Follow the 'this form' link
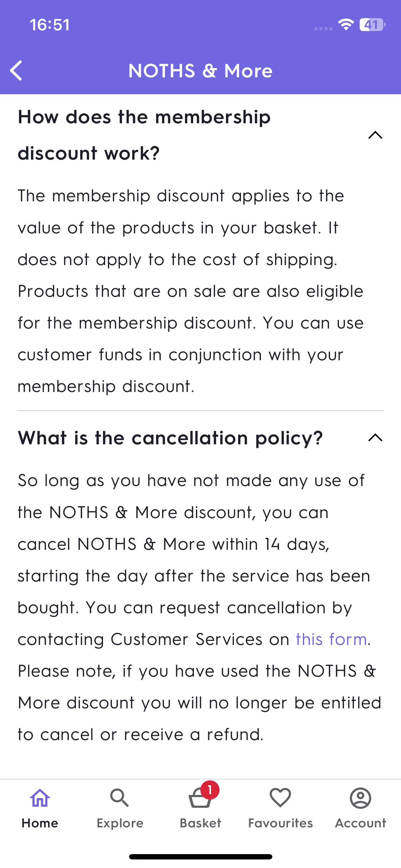Screen dimensions: 401x868 point(331,639)
